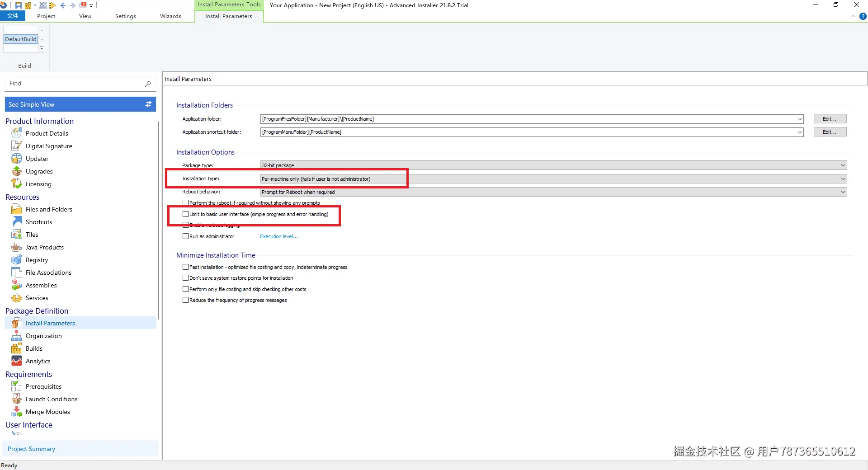Select the DefaultBuild build
Image resolution: width=868 pixels, height=470 pixels.
[21, 39]
